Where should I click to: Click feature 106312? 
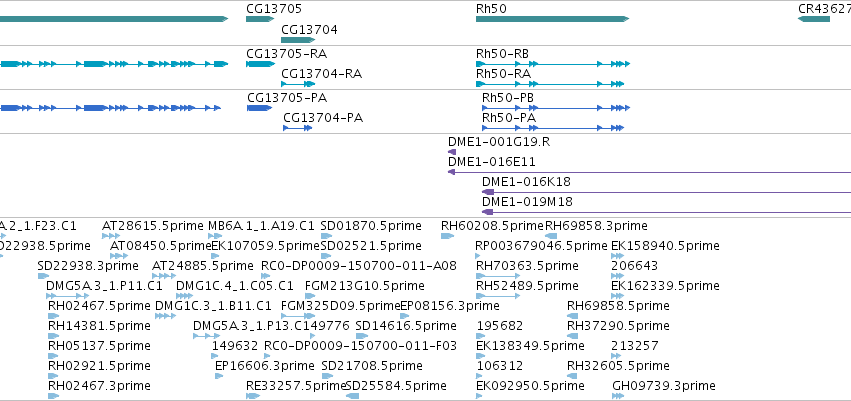pyautogui.click(x=478, y=377)
